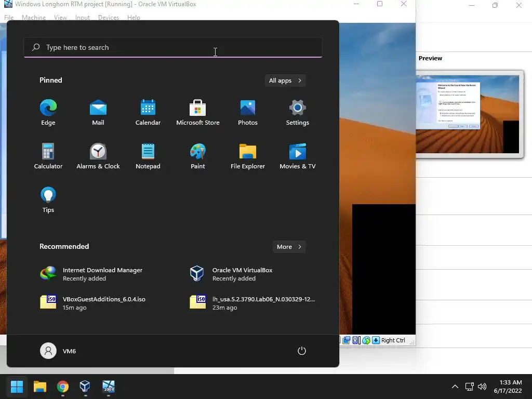Expand the All apps list
Screen dimensions: 532x399
285,81
